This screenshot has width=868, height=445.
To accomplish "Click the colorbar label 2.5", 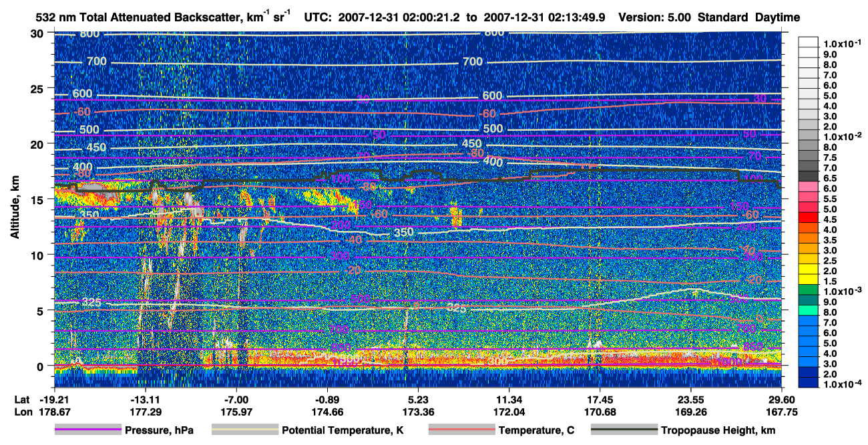I will pyautogui.click(x=830, y=260).
